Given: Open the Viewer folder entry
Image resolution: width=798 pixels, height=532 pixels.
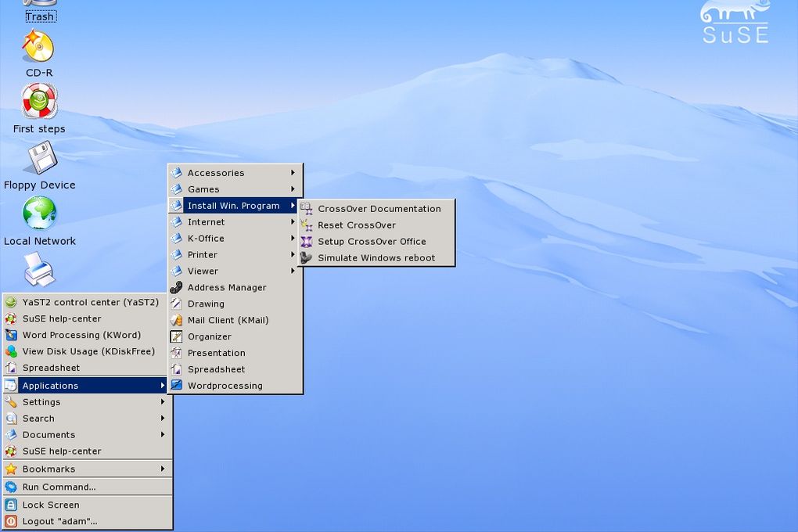Looking at the screenshot, I should [235, 271].
